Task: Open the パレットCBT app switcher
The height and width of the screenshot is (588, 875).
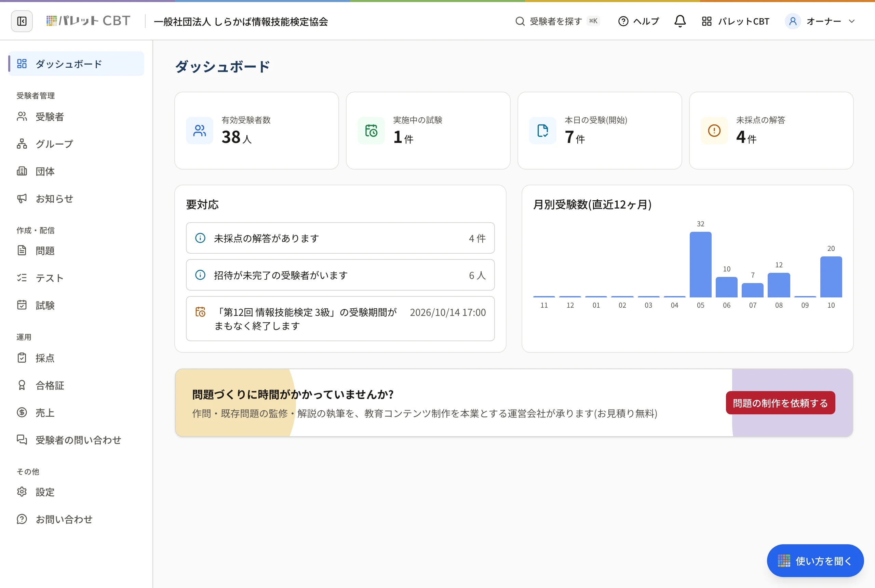Action: (x=736, y=22)
